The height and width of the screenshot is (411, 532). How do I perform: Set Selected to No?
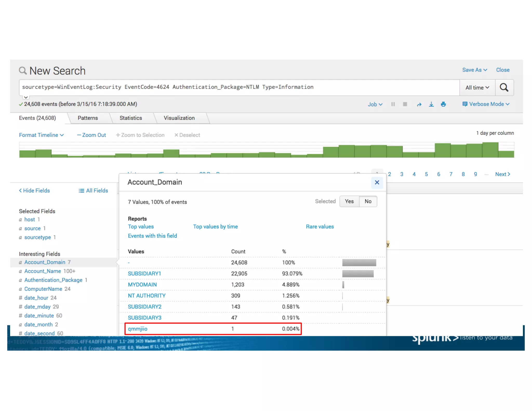click(368, 201)
